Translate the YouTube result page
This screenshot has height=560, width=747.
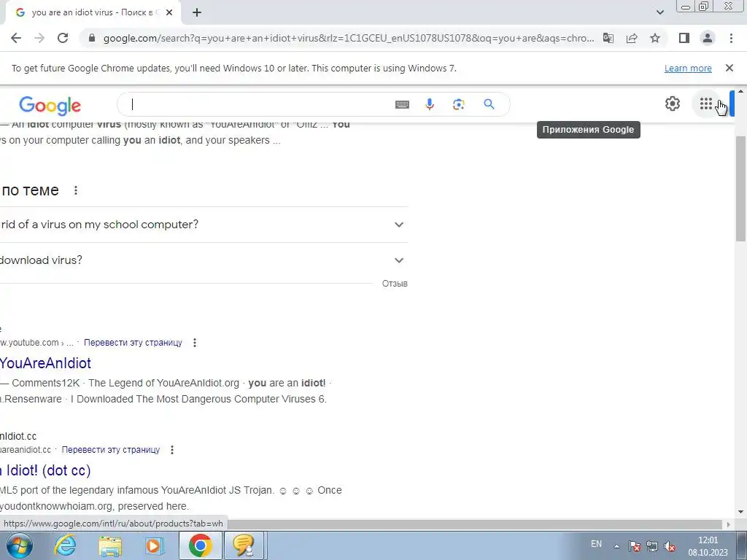click(133, 343)
